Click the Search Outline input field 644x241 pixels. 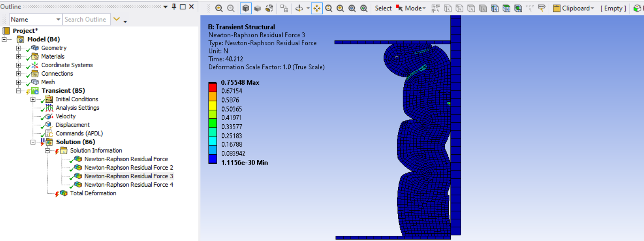[87, 19]
